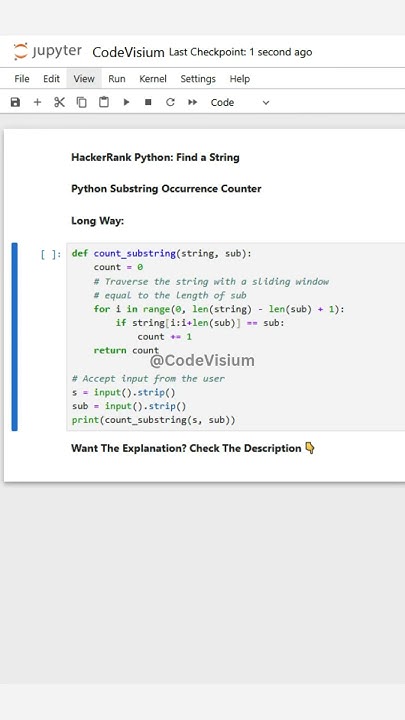Restart the kernel with the circular arrow
The image size is (405, 720).
[170, 102]
